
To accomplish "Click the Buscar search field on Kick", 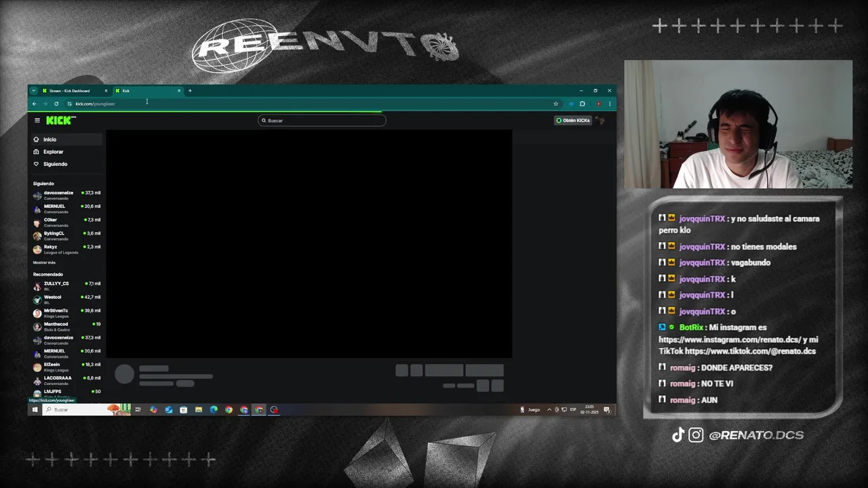I will coord(322,120).
